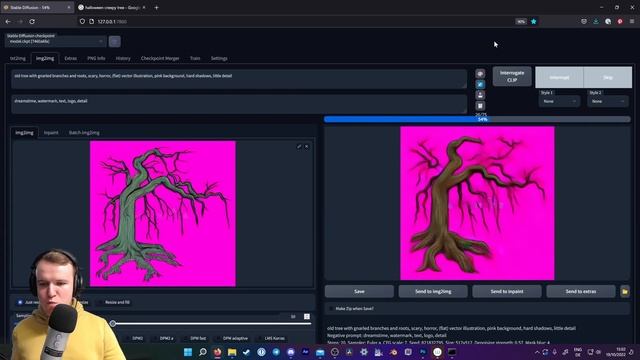This screenshot has width=640, height=360.
Task: Open the Windows Start menu
Action: pyautogui.click(x=188, y=352)
